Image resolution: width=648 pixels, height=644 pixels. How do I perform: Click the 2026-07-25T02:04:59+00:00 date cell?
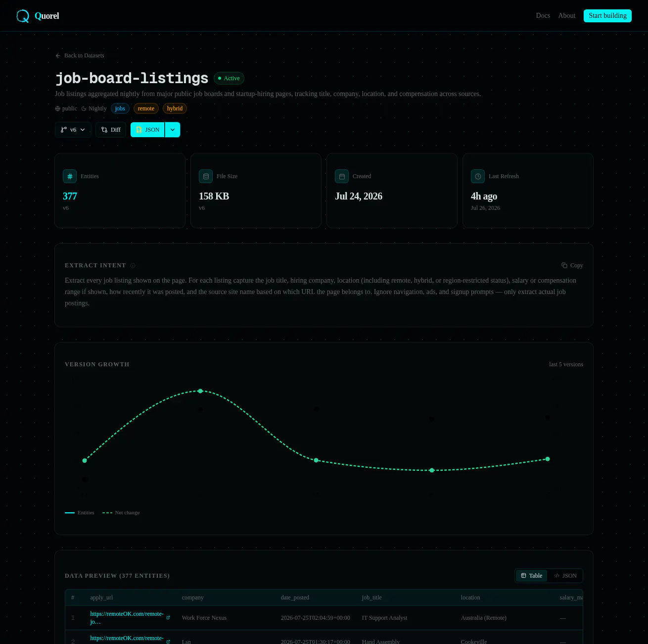315,618
